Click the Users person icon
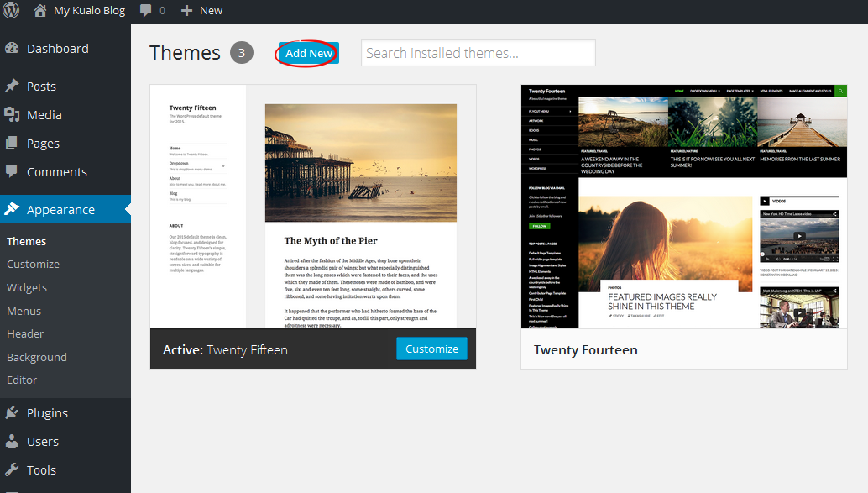868x493 pixels. [12, 441]
